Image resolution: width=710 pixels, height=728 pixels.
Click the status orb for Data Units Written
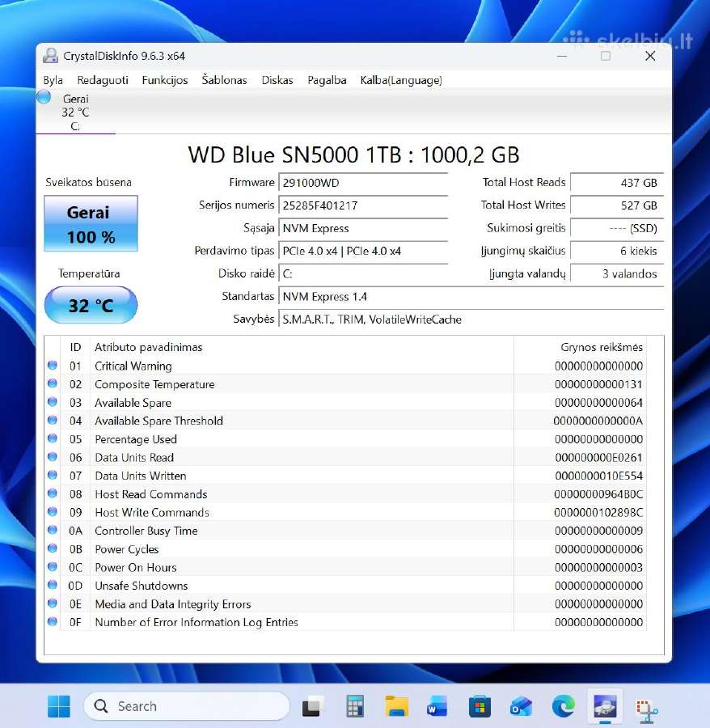(53, 475)
